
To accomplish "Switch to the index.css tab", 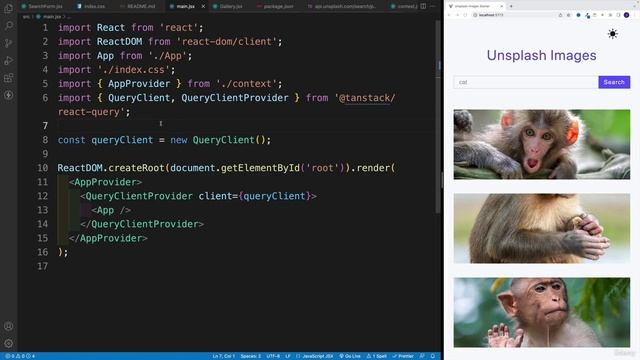I will (x=91, y=6).
